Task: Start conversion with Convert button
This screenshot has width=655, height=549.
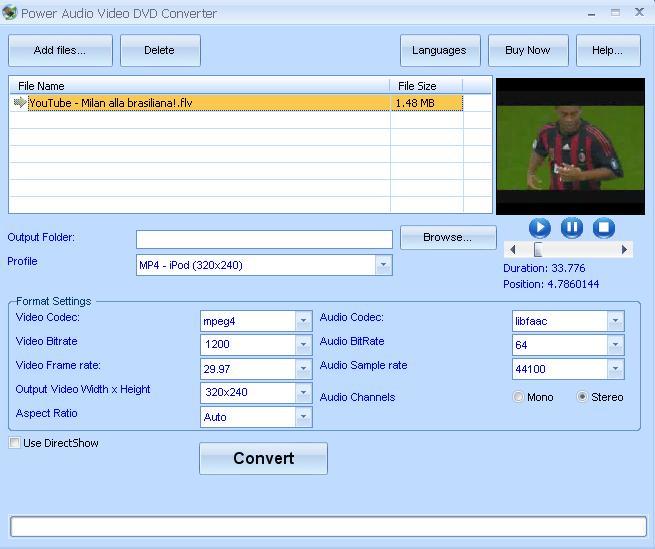Action: coord(264,458)
